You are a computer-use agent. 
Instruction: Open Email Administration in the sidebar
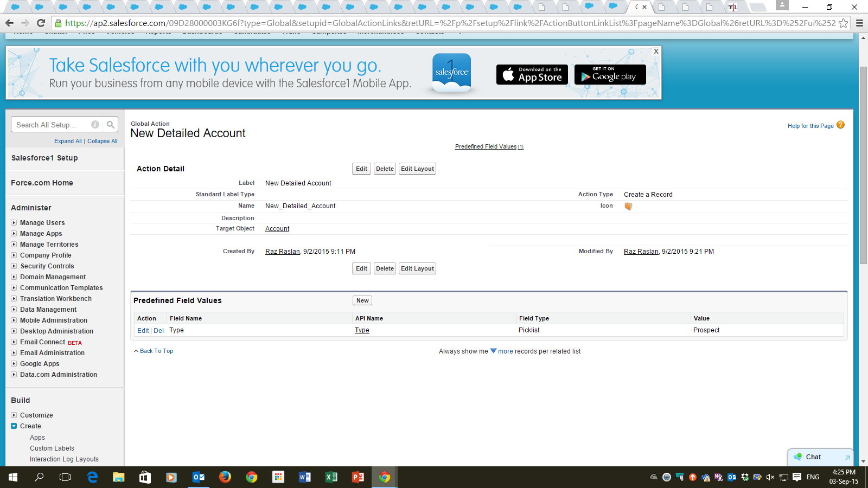pos(52,353)
